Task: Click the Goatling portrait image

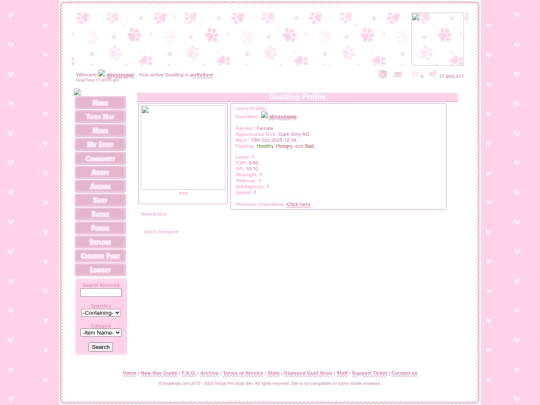Action: click(x=183, y=147)
